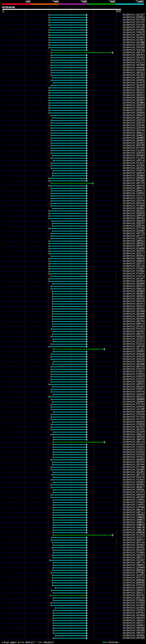The width and height of the screenshot is (146, 644).
Task: Open the UniRef100_P12468 hit label
Action: [x=133, y=150]
